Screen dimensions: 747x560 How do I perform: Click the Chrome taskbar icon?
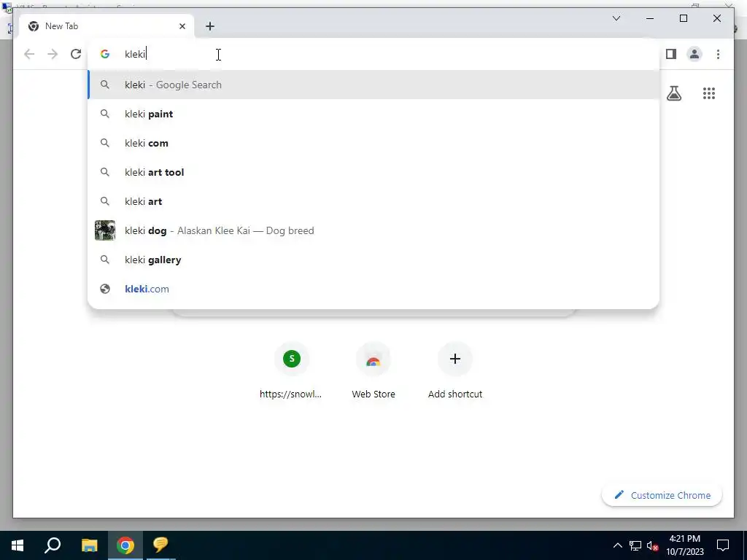pyautogui.click(x=125, y=545)
